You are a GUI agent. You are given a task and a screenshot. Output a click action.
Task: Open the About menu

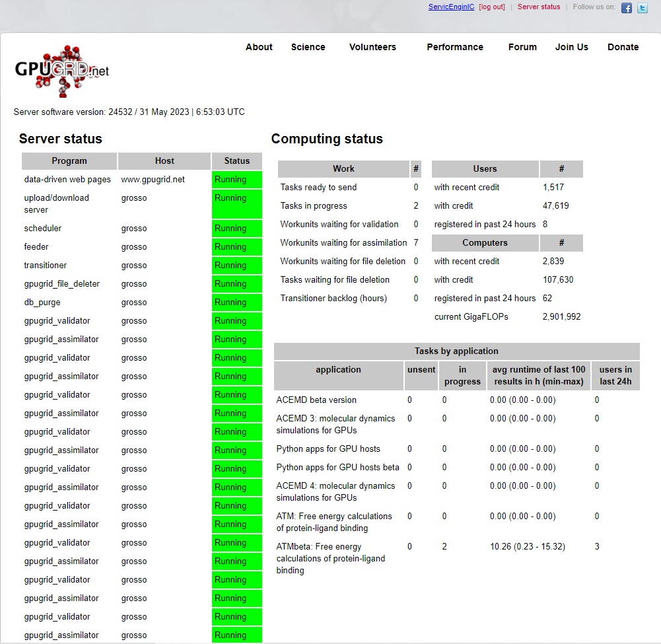pyautogui.click(x=259, y=47)
